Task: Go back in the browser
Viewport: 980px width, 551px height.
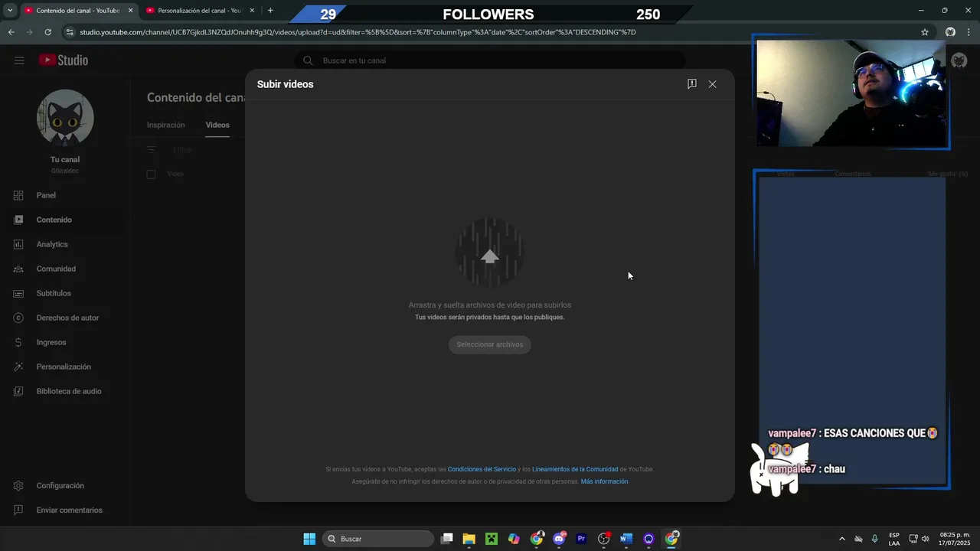Action: [11, 32]
